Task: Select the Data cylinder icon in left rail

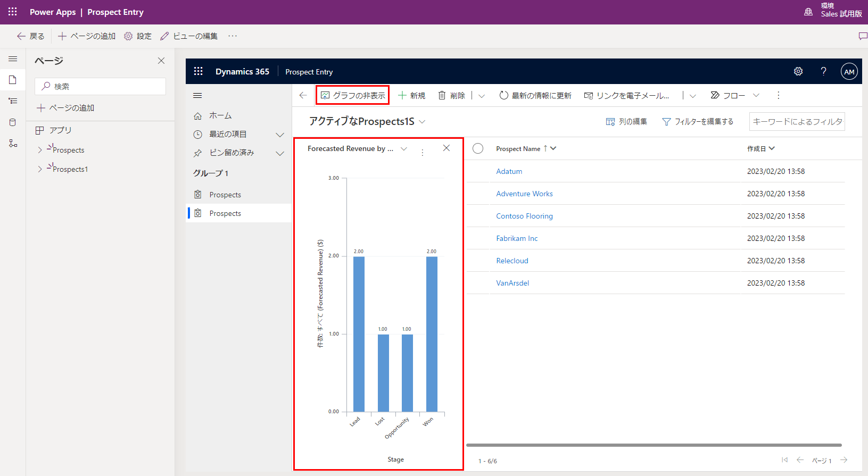Action: (x=13, y=122)
